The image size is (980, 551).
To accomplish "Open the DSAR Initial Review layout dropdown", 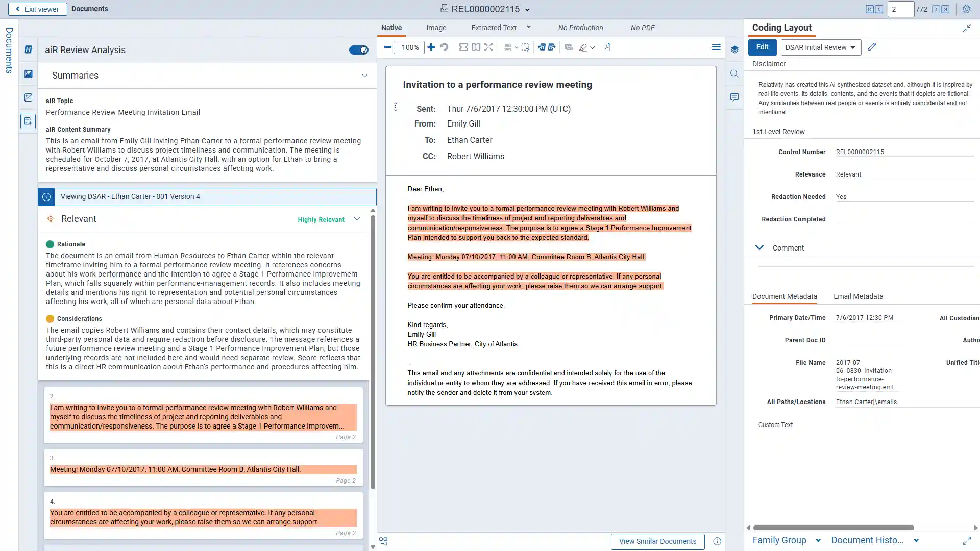I will tap(821, 47).
